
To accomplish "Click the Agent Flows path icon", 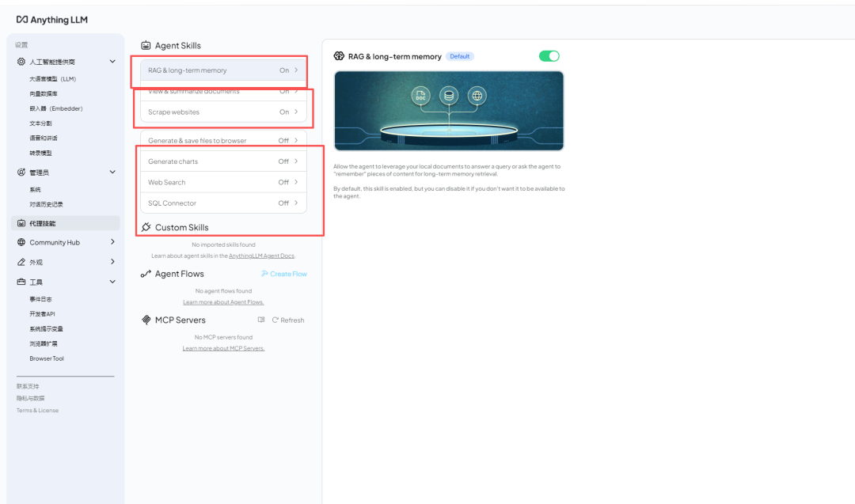I will pyautogui.click(x=146, y=274).
